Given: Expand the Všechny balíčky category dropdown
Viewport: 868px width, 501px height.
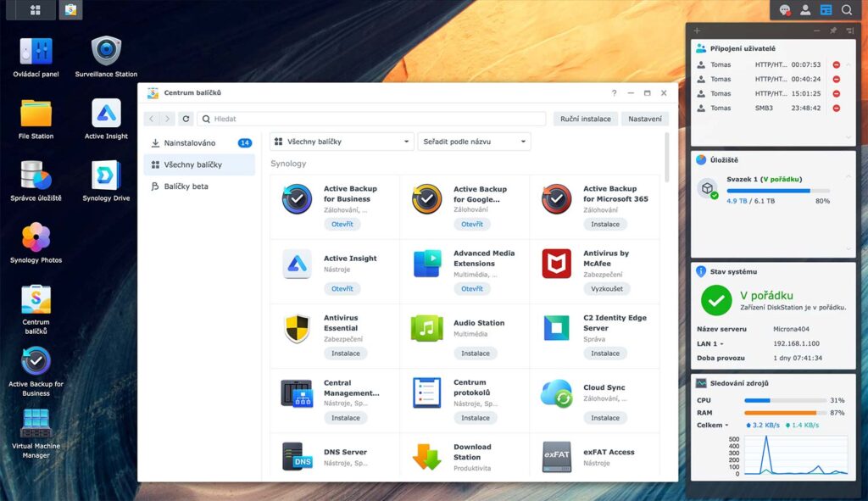Looking at the screenshot, I should 342,142.
